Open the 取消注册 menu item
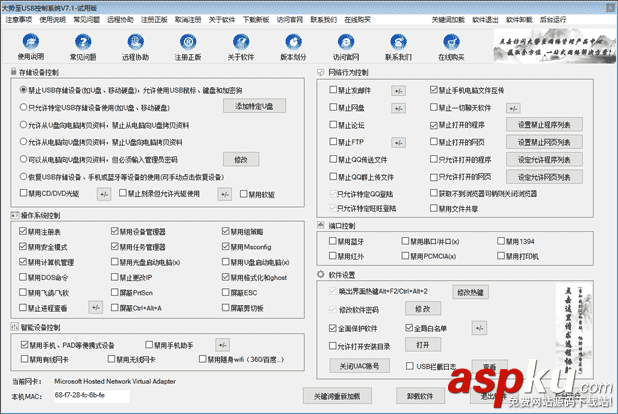 point(188,20)
